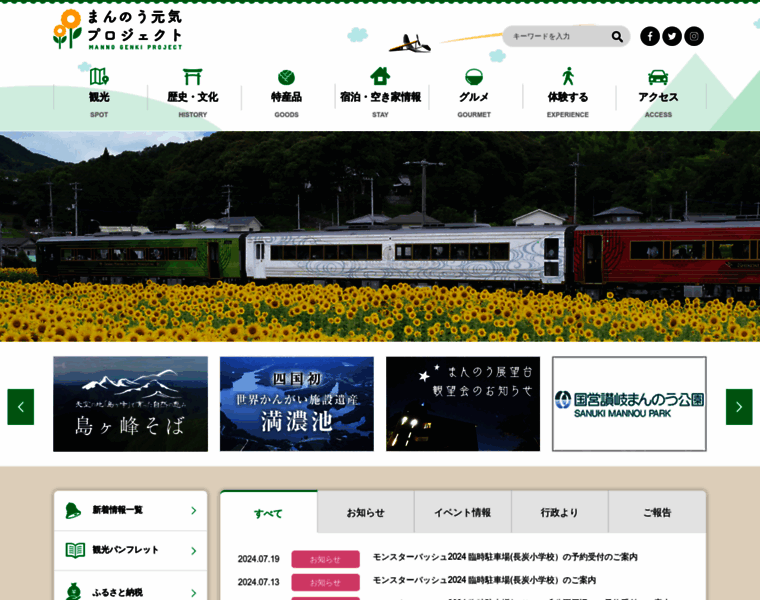Click the bell icon beside 新着情報一覧
Image resolution: width=760 pixels, height=600 pixels.
point(73,510)
